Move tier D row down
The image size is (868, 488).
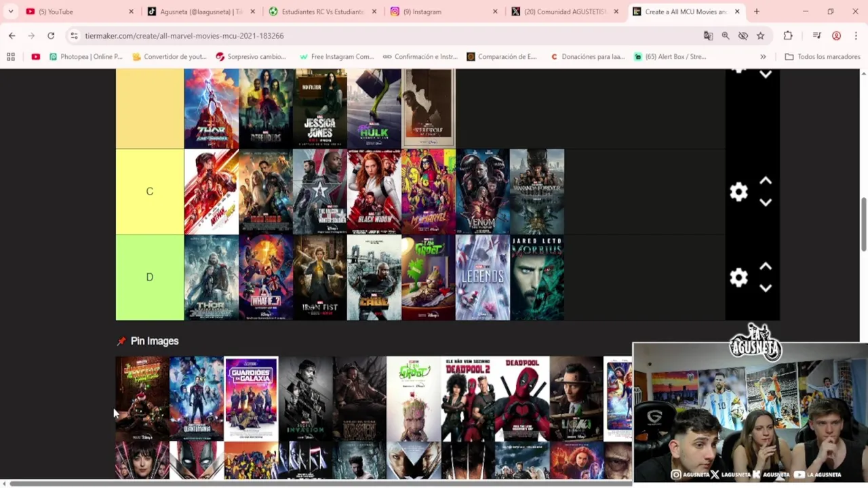coord(766,288)
